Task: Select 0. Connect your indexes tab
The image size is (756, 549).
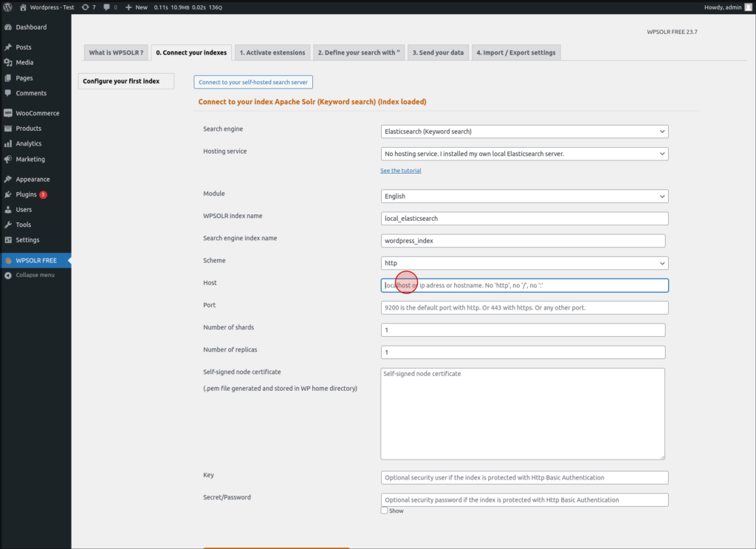Action: 191,52
